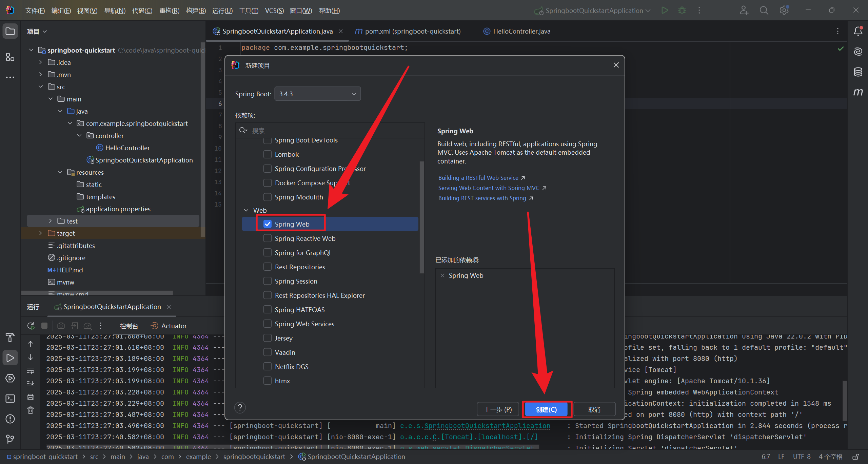Open the Terminal tool window icon
This screenshot has width=868, height=464.
[x=10, y=399]
